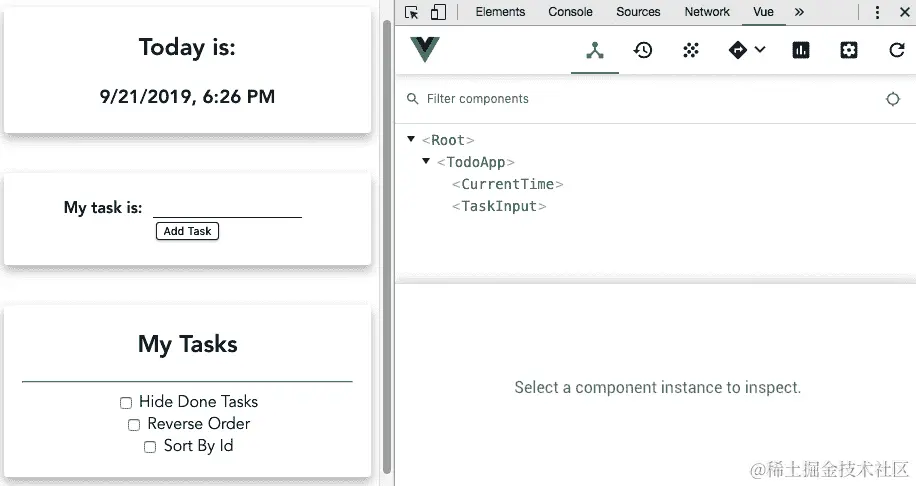The height and width of the screenshot is (486, 916).
Task: Switch to the Console tab
Action: (x=570, y=12)
